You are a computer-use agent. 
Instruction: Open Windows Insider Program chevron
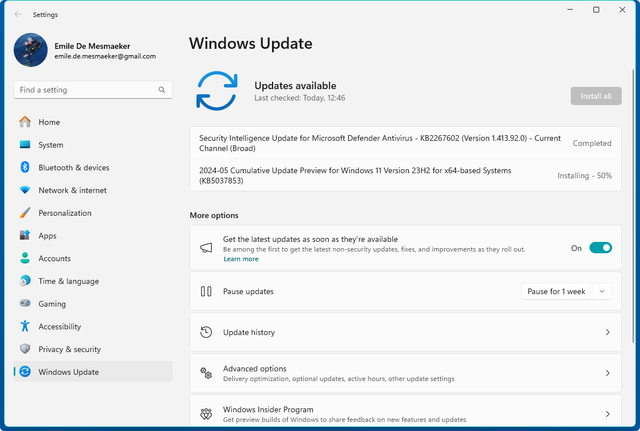tap(608, 414)
